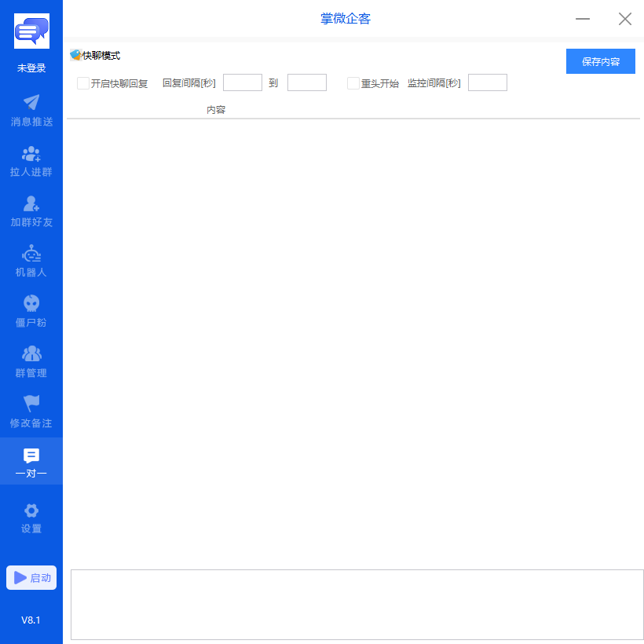The image size is (644, 644).
Task: Click the V8.1 version label
Action: coord(31,620)
